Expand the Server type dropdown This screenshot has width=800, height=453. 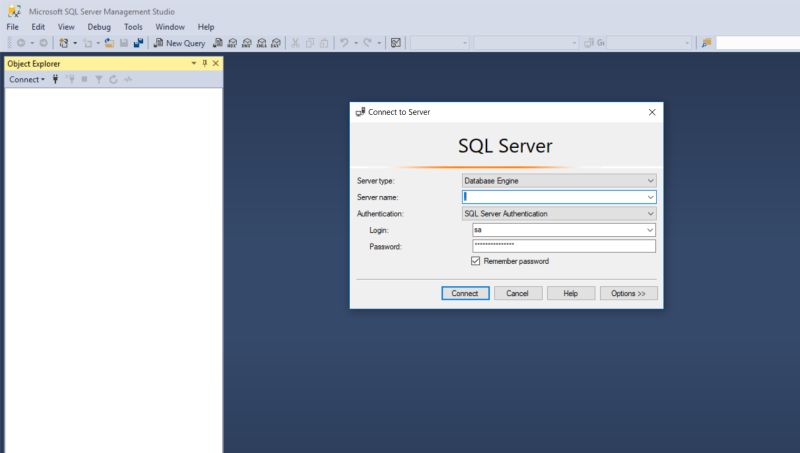[651, 181]
